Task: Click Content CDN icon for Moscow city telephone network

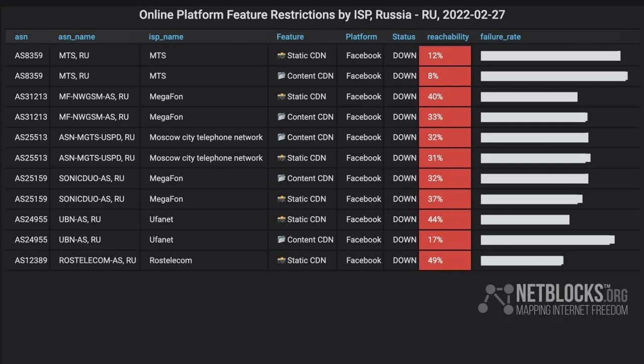Action: point(281,137)
